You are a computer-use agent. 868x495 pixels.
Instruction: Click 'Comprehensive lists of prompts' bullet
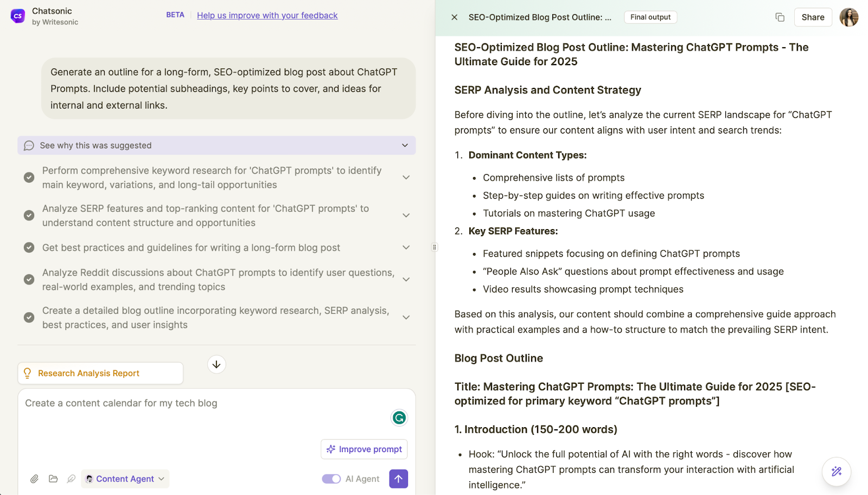554,178
